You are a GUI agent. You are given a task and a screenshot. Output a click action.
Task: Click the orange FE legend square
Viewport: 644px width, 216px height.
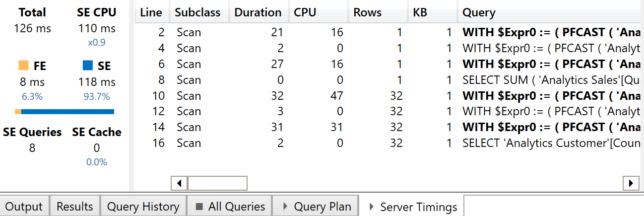(x=23, y=66)
